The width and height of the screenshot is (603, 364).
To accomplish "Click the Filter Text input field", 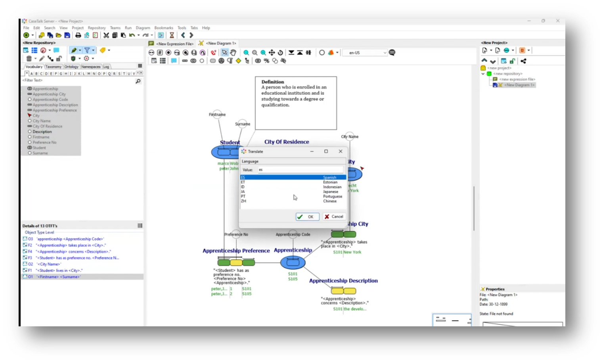I will click(77, 80).
